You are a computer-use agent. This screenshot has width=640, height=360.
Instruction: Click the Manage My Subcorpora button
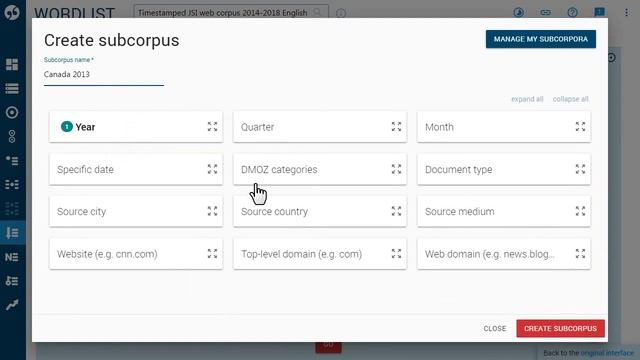[541, 39]
